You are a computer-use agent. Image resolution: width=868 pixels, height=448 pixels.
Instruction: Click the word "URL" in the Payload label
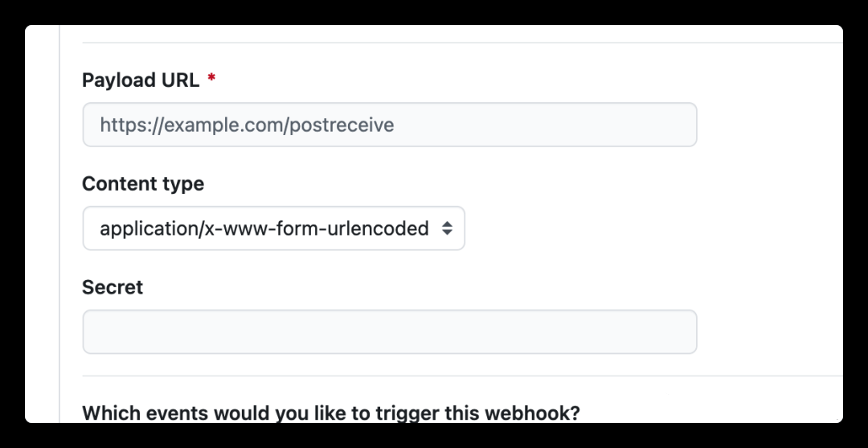(182, 80)
